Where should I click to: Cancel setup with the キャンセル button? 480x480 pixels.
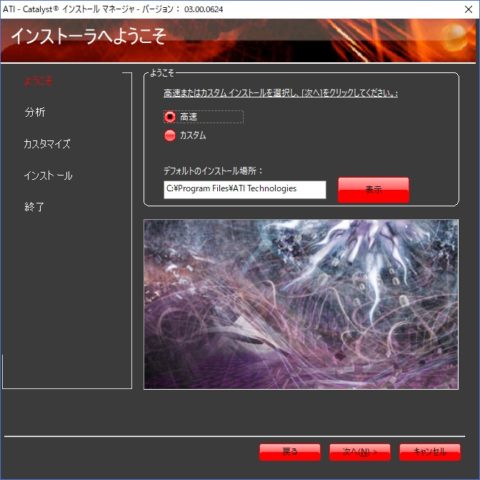click(430, 452)
